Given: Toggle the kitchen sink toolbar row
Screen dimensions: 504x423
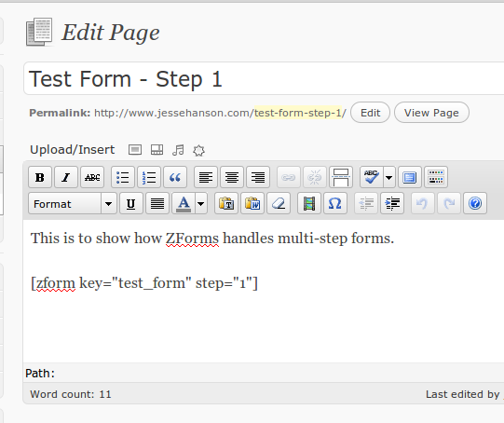Looking at the screenshot, I should coord(436,177).
